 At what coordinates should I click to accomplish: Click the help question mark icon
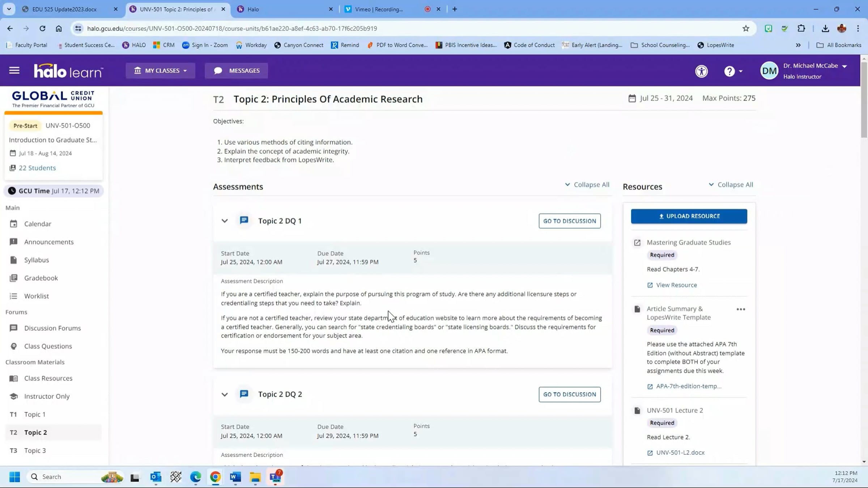[x=729, y=71]
